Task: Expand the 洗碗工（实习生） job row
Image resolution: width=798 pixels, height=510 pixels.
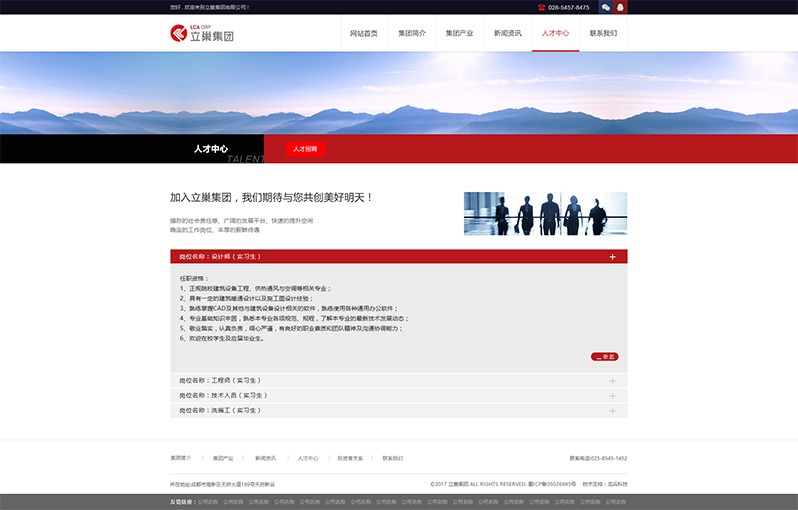Action: 612,411
